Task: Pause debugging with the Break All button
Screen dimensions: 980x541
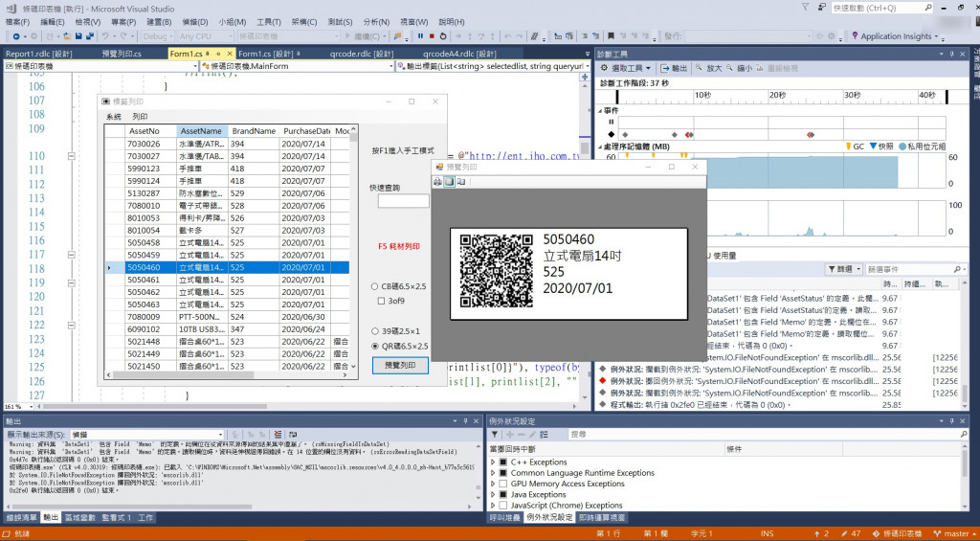Action: click(x=420, y=36)
